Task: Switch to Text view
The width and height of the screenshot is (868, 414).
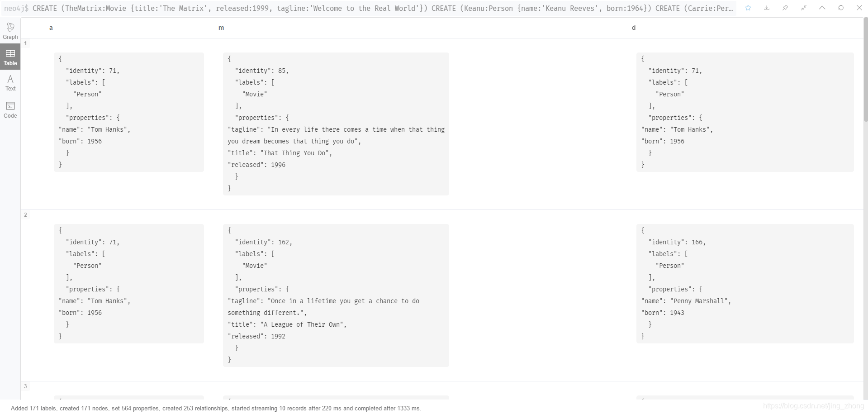Action: [x=10, y=83]
